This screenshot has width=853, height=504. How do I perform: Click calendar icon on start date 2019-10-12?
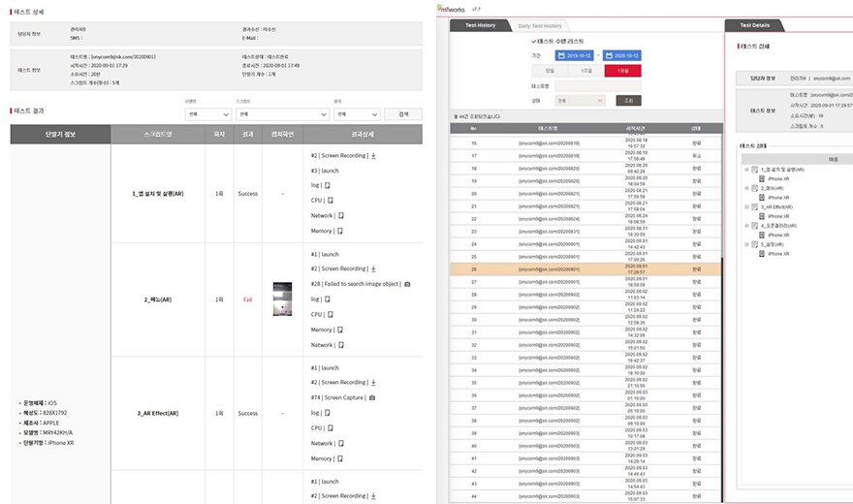pyautogui.click(x=562, y=56)
